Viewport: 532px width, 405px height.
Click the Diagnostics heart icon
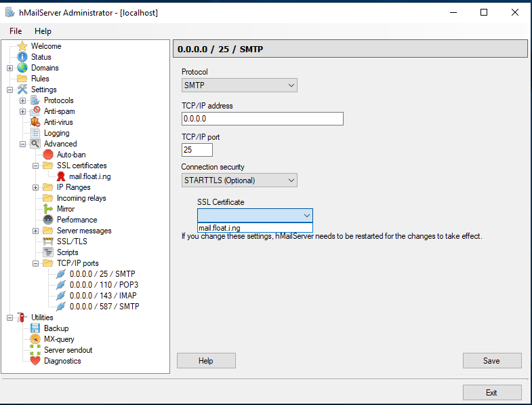pyautogui.click(x=35, y=361)
